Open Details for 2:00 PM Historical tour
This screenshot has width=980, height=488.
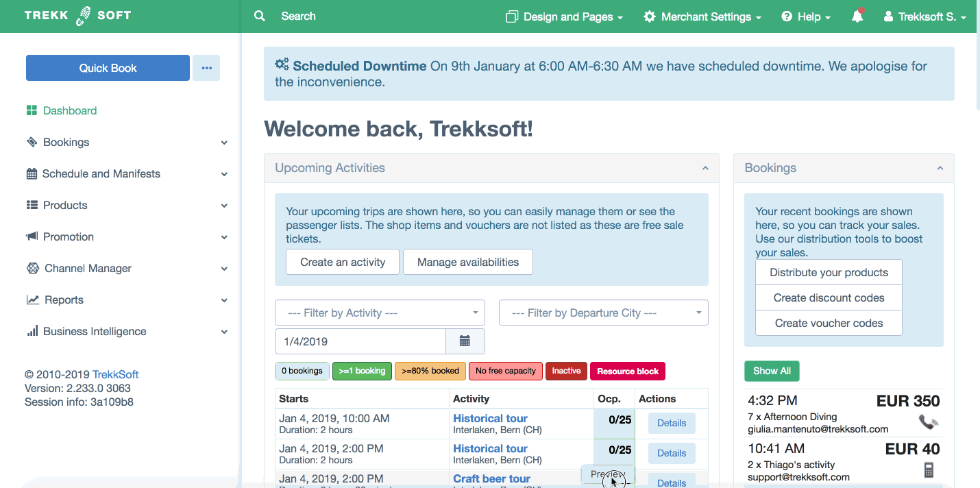(672, 453)
